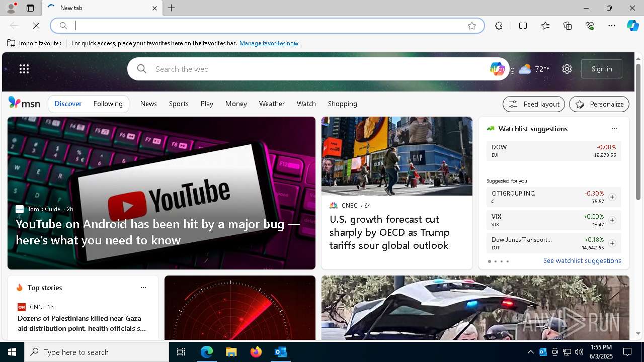Open Top stories more options

click(x=143, y=288)
